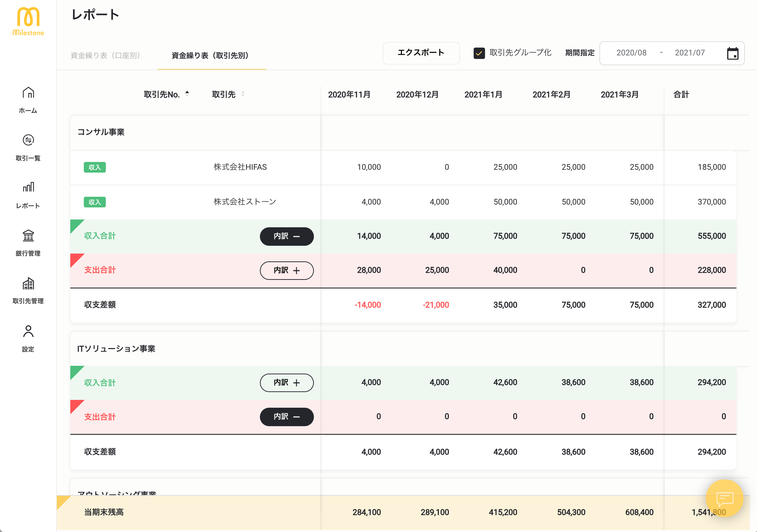Click IT収入合計 2021年1月 value 42,600
This screenshot has width=757, height=532.
pos(505,382)
